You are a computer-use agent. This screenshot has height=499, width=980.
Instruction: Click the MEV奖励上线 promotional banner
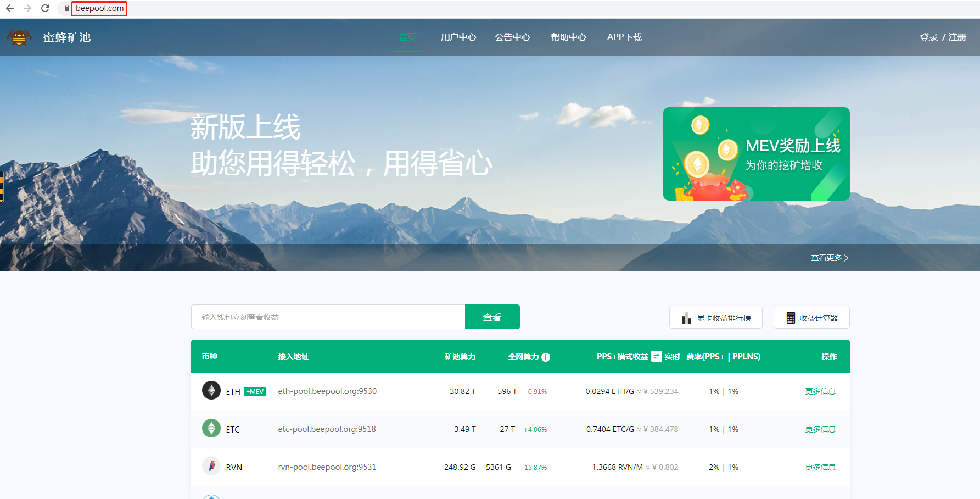757,154
